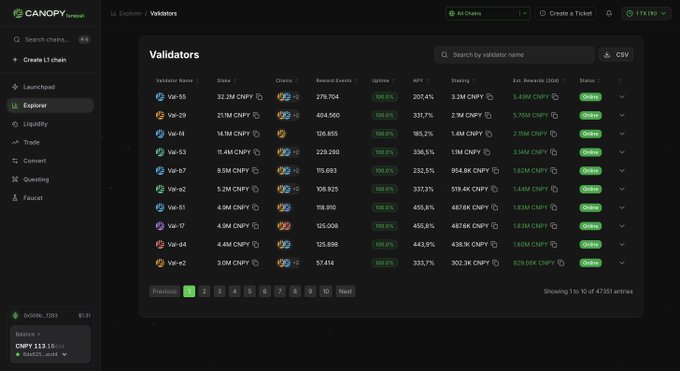The width and height of the screenshot is (680, 371).
Task: Click the Val-55 validator avatar
Action: (x=160, y=97)
